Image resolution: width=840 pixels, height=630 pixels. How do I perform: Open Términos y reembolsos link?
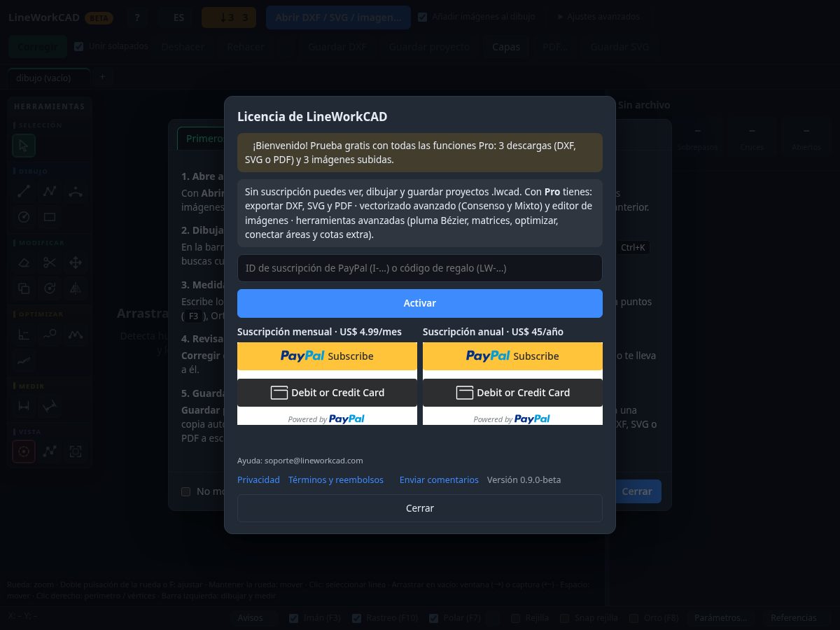pyautogui.click(x=336, y=479)
